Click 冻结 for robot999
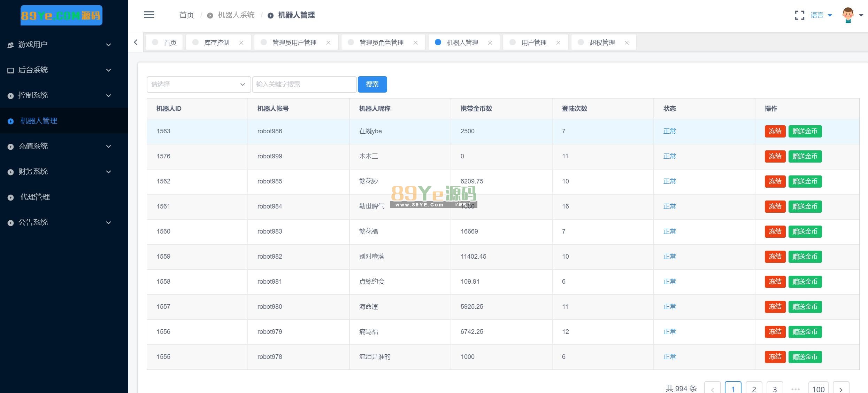 (x=775, y=156)
